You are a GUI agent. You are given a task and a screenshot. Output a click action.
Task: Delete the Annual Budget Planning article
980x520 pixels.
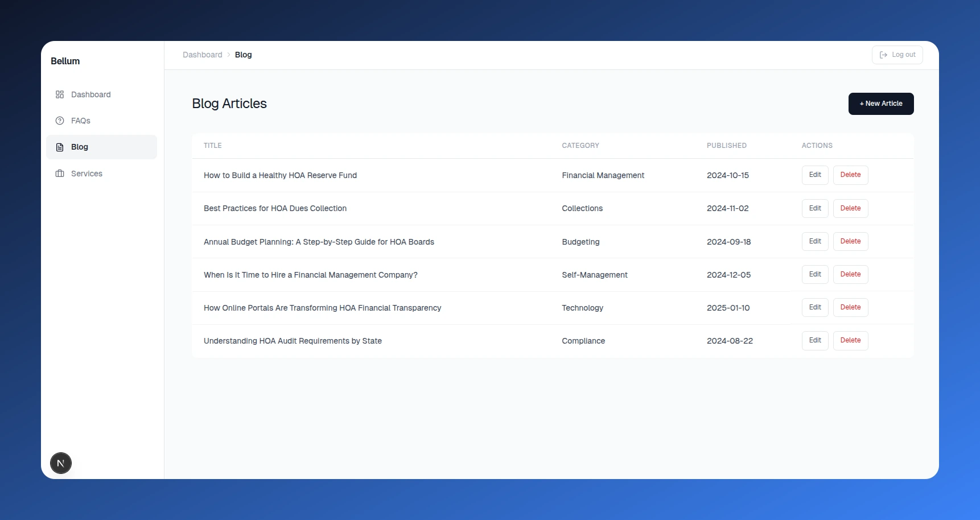850,241
